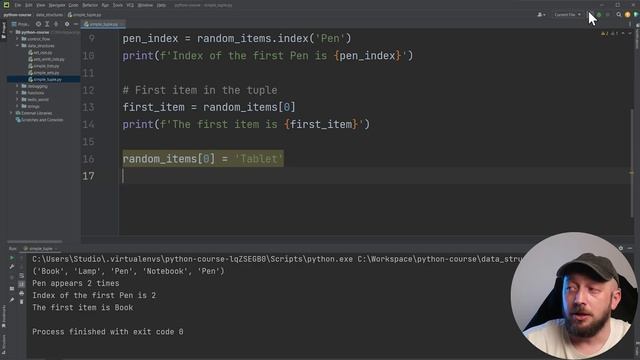Open Run panel settings gear icon
The width and height of the screenshot is (640, 360).
621,248
